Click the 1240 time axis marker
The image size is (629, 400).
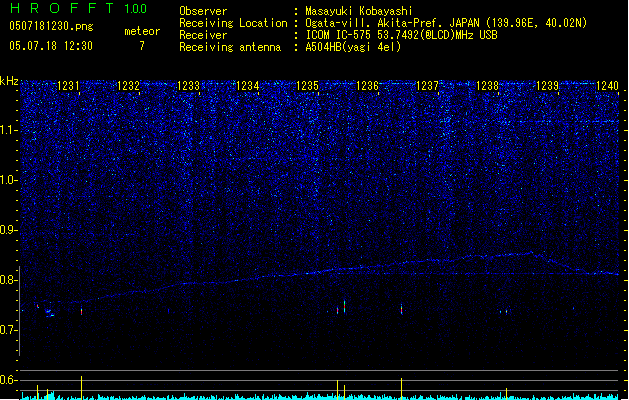(607, 86)
